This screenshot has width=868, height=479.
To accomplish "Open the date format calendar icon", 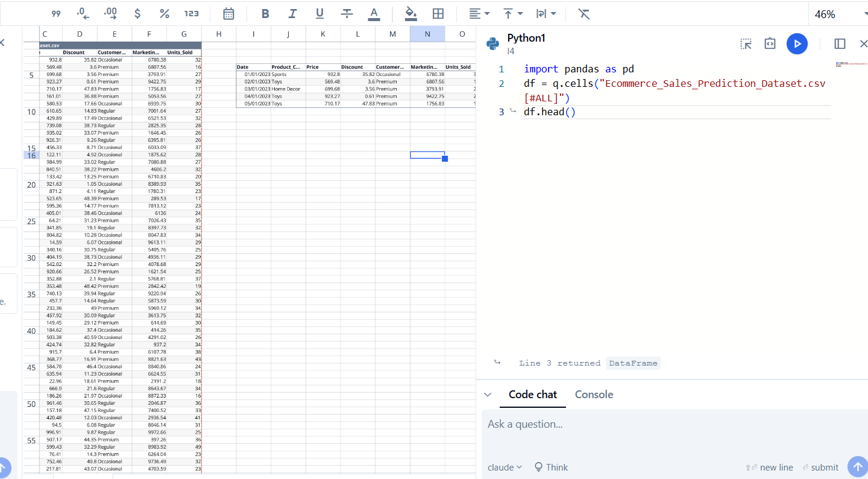I will (x=229, y=13).
